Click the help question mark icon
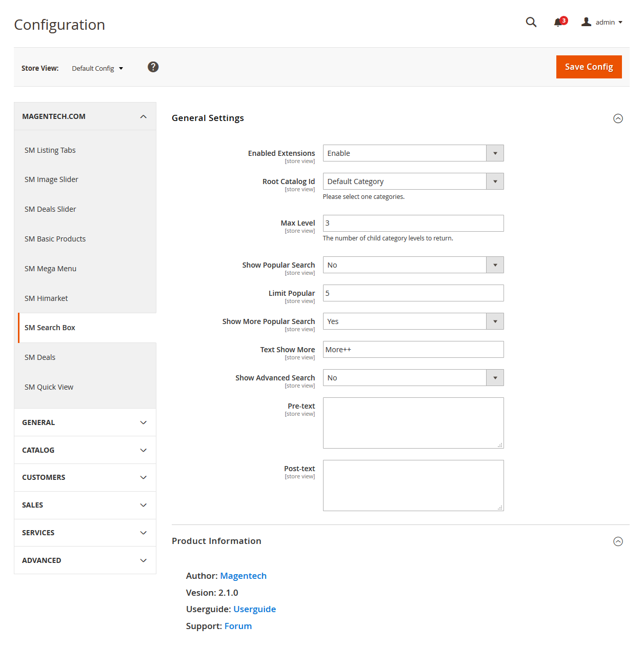Image resolution: width=644 pixels, height=667 pixels. click(153, 67)
